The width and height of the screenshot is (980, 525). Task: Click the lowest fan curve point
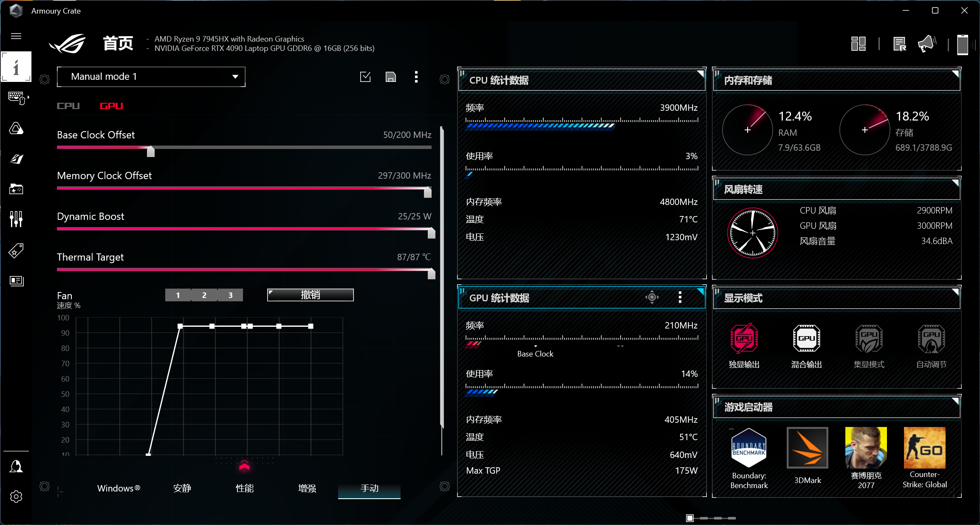point(148,454)
